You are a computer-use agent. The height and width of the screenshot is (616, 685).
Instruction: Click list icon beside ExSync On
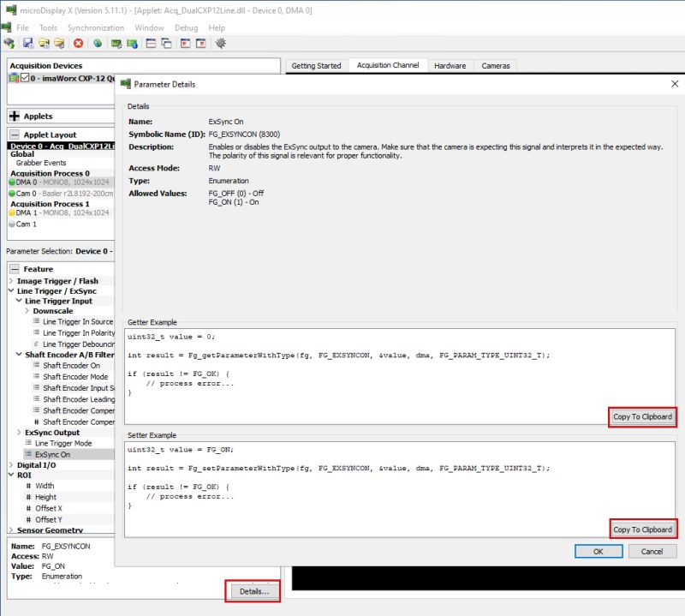point(29,454)
